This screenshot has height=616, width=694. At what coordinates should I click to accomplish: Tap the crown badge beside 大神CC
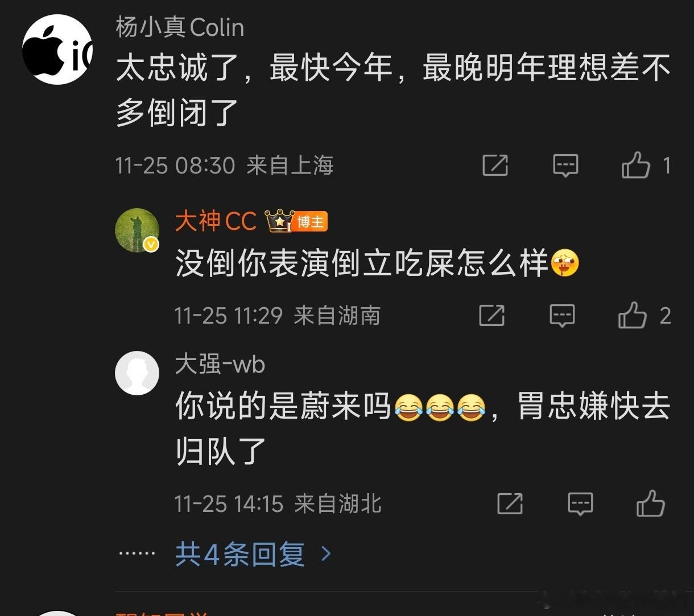click(x=279, y=221)
